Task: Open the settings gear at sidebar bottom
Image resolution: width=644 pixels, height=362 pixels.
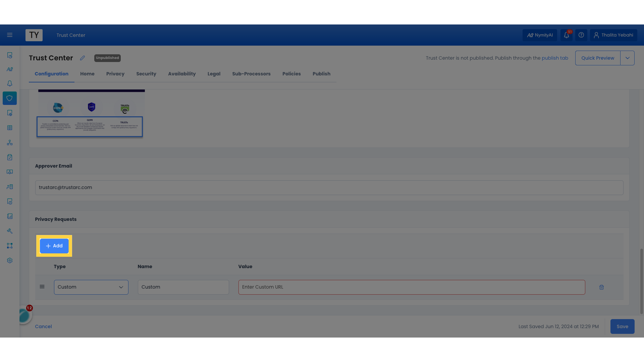Action: tap(10, 260)
